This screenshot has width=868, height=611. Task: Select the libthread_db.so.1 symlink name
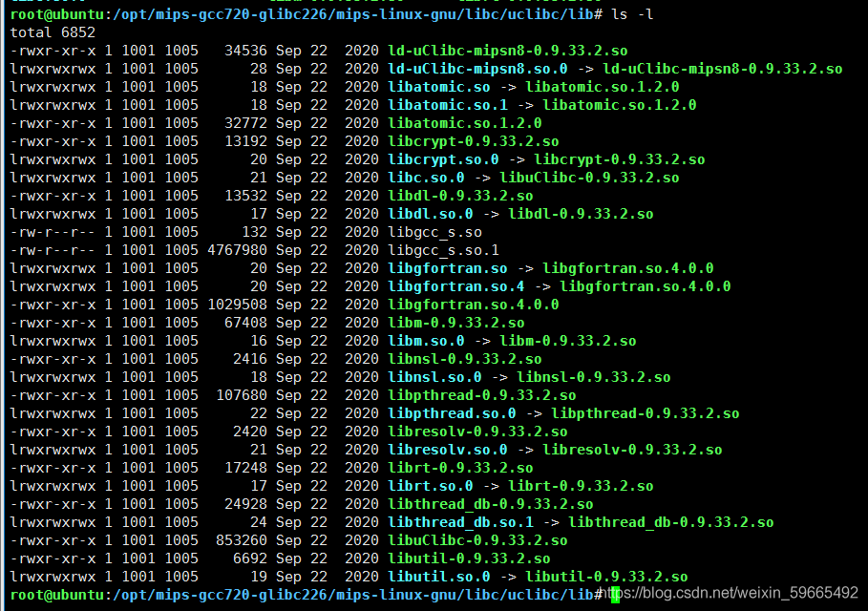click(460, 523)
